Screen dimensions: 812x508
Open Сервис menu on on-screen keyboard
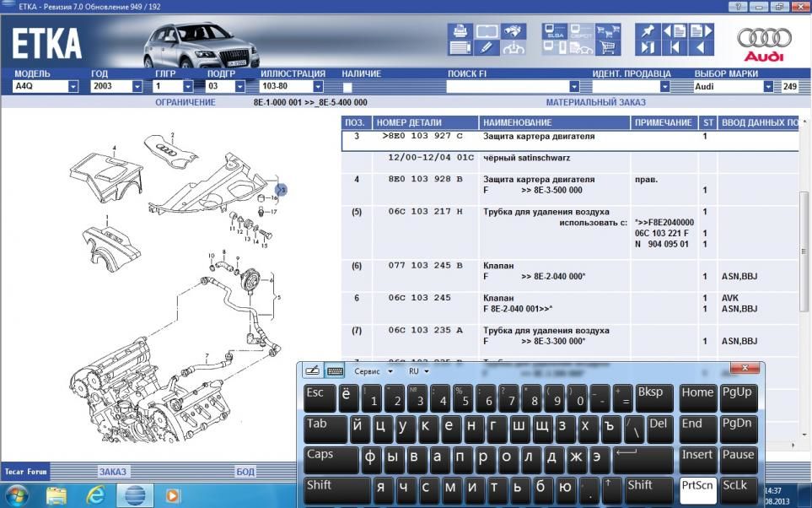click(373, 371)
